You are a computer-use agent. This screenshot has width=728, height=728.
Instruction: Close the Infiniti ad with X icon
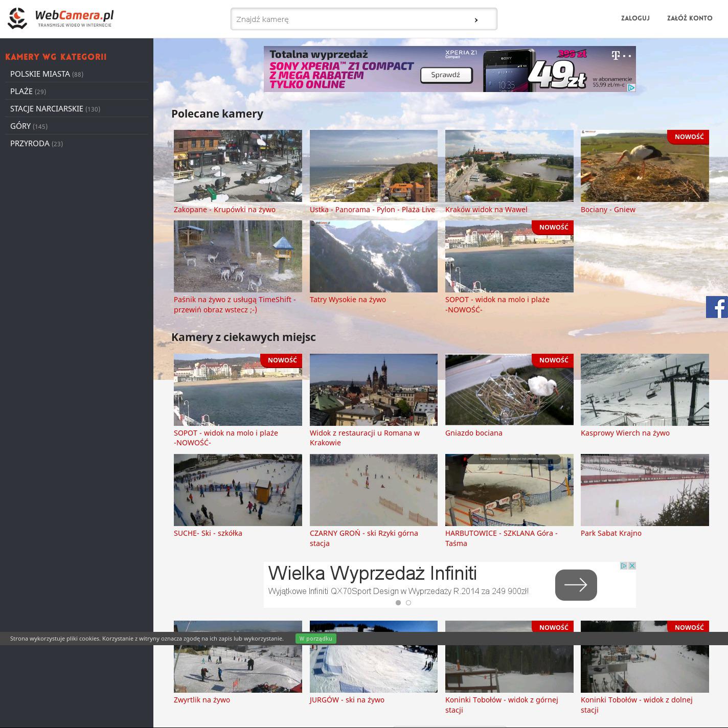[632, 565]
